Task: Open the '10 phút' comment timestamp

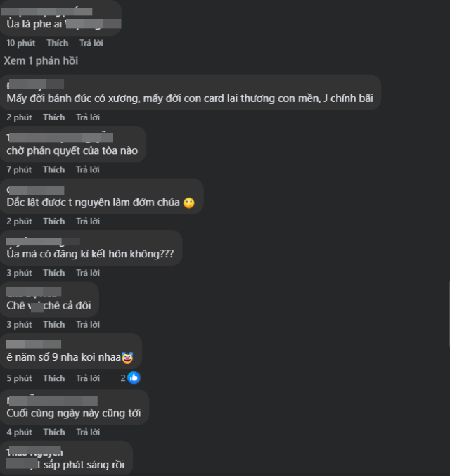Action: pos(20,43)
